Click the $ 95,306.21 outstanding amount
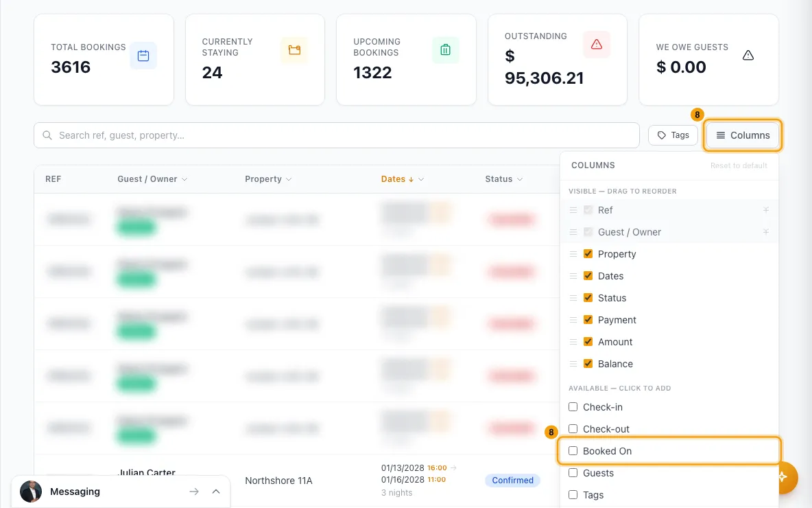The image size is (812, 508). 545,67
